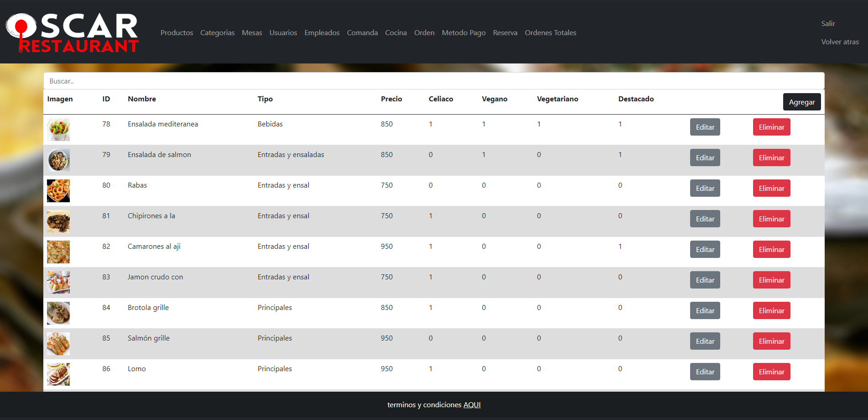The height and width of the screenshot is (420, 868).
Task: Click the Vegano column header
Action: (494, 99)
